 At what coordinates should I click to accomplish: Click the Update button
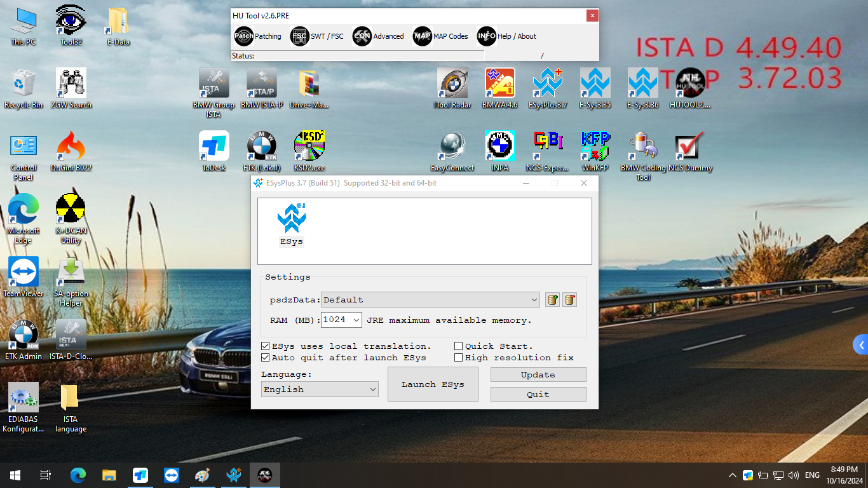(x=538, y=375)
